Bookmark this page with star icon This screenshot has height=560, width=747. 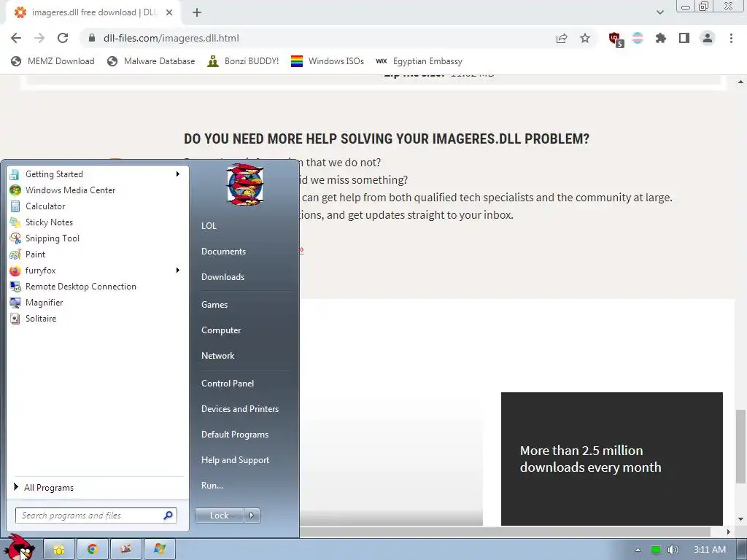tap(585, 38)
